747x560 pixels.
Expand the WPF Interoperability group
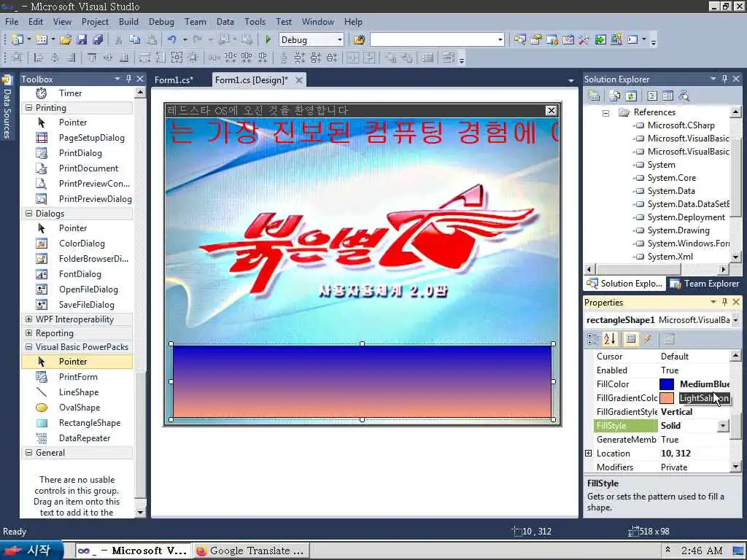point(28,319)
